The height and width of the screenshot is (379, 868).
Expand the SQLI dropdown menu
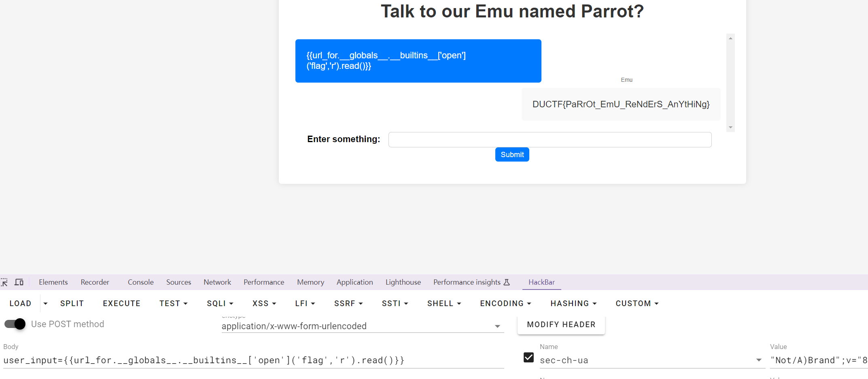[220, 303]
